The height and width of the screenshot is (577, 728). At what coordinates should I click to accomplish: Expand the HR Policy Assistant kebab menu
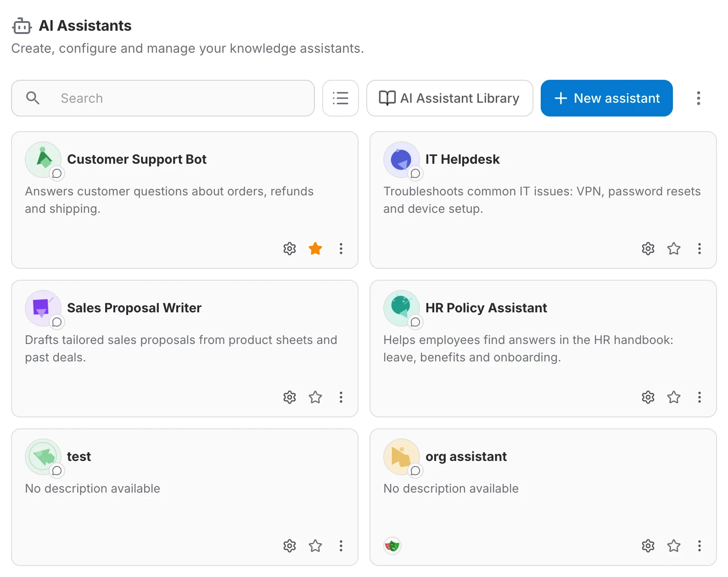[700, 397]
